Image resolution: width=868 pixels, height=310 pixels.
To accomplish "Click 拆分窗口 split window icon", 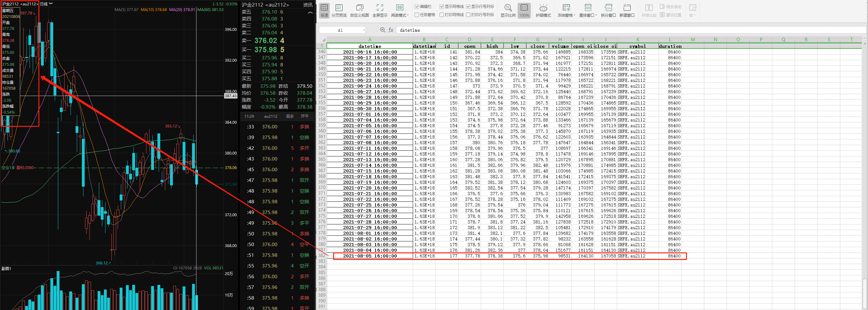I will pos(608,10).
